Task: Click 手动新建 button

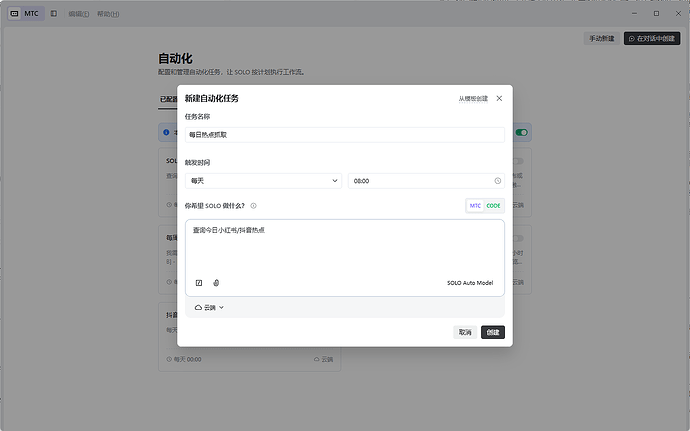Action: 602,39
